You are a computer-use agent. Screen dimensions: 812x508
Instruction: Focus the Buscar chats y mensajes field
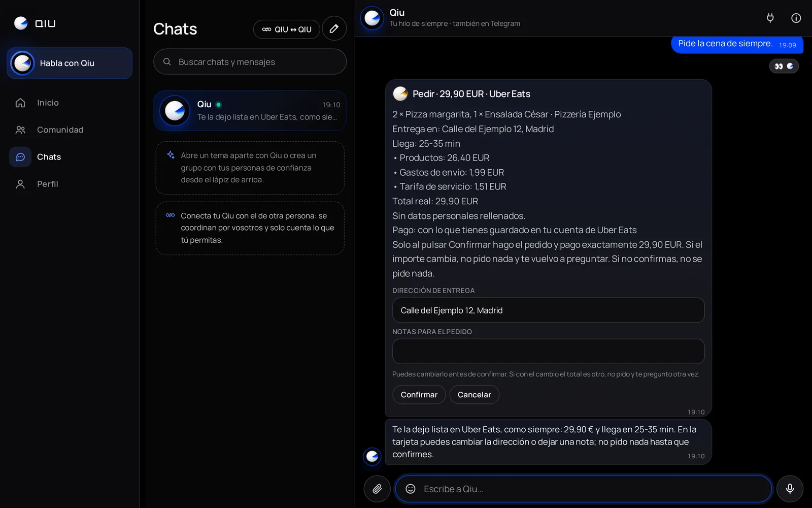[x=250, y=62]
